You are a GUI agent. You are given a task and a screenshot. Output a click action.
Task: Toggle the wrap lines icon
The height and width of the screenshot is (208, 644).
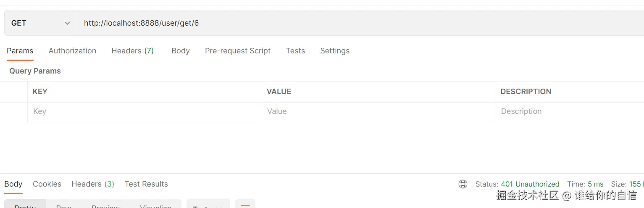[245, 205]
